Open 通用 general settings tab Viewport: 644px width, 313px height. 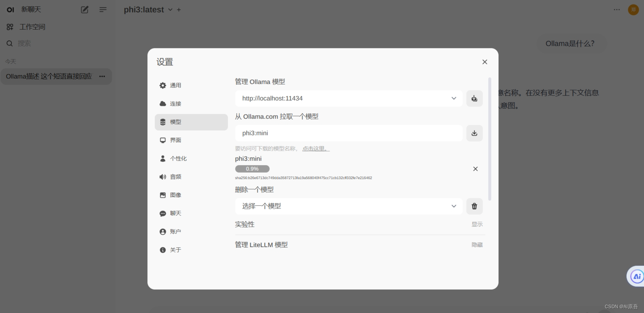coord(191,86)
